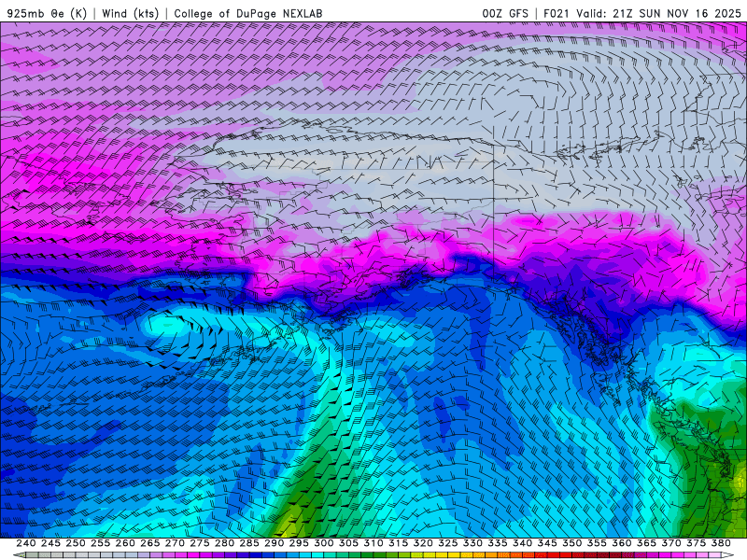Click the 255 value on the color scale
This screenshot has width=747, height=560.
pos(100,543)
